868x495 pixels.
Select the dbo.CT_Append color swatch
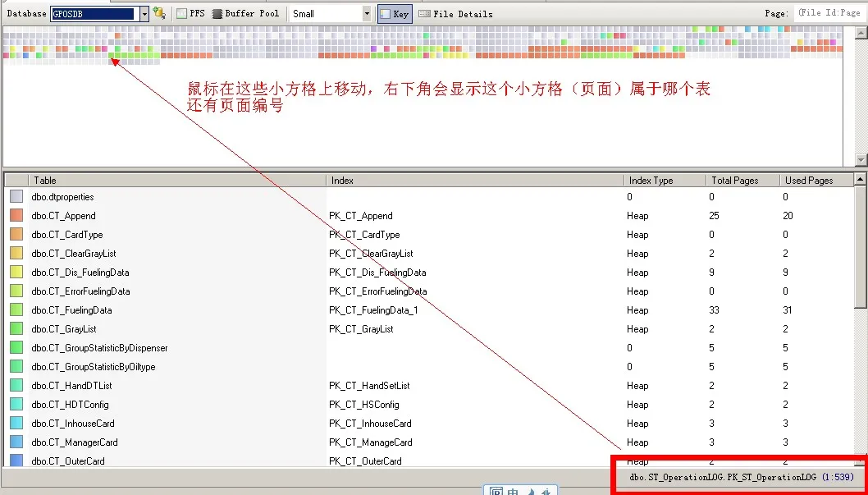pos(16,216)
